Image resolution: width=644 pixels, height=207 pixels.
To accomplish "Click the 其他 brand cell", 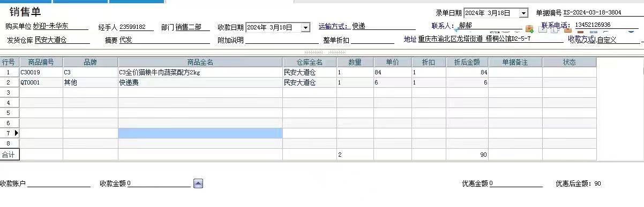I will (91, 82).
